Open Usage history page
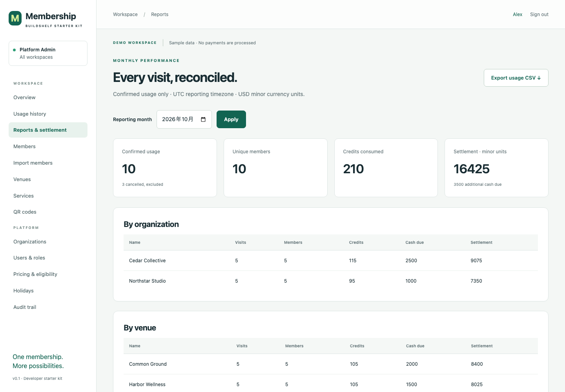This screenshot has width=565, height=392. (x=48, y=114)
